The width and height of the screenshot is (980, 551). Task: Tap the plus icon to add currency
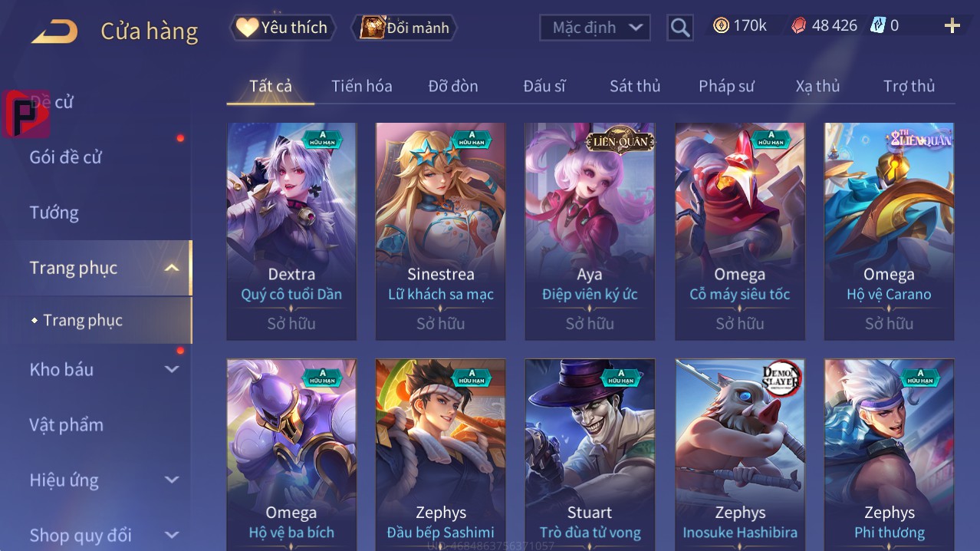click(x=952, y=26)
